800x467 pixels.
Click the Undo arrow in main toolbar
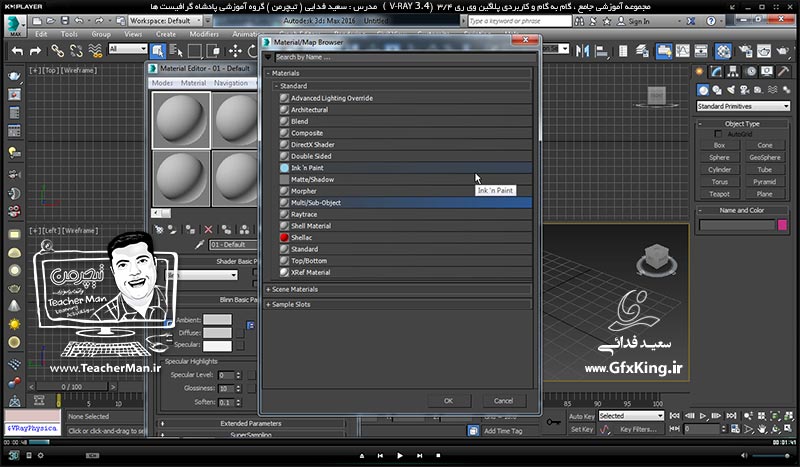click(x=17, y=51)
